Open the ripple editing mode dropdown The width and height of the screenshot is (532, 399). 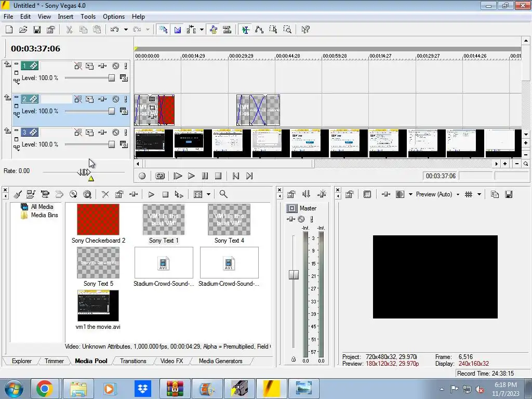(202, 30)
